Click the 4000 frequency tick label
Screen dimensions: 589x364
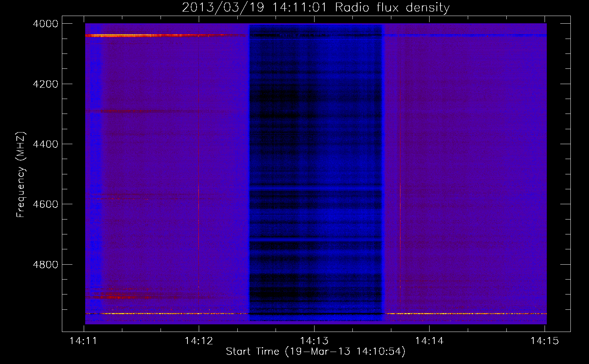[x=46, y=24]
